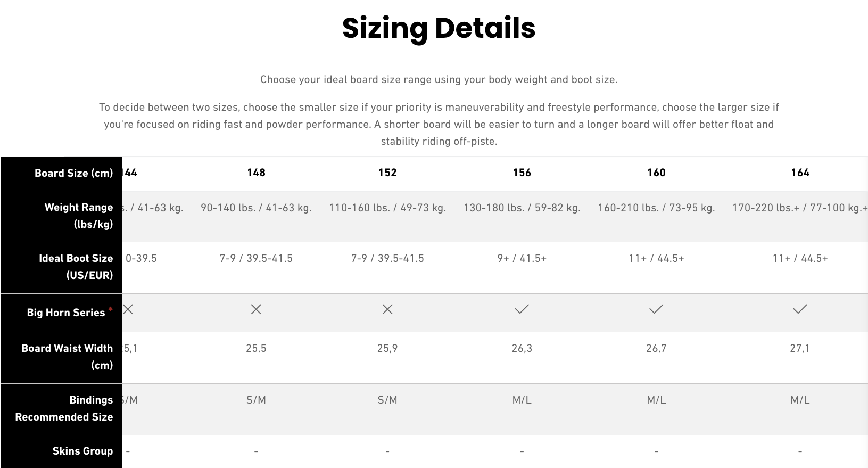The width and height of the screenshot is (868, 468).
Task: Click the partly hidden X in the first column
Action: point(128,309)
